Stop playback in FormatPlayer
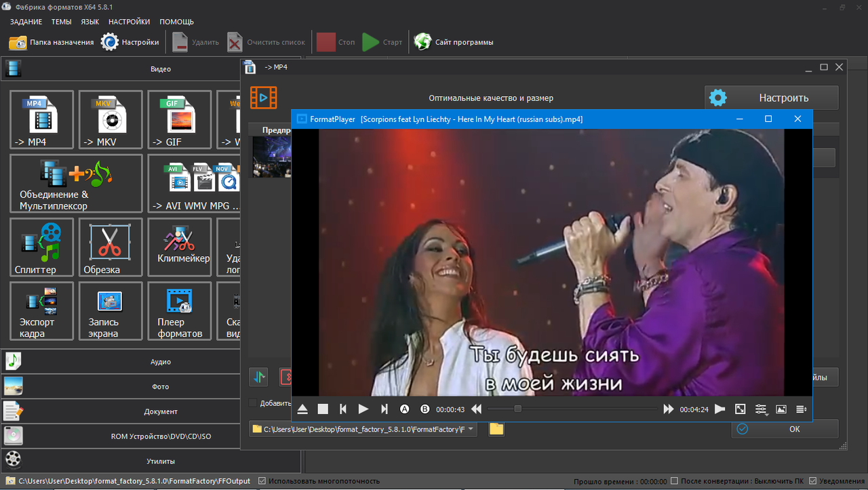 click(323, 409)
